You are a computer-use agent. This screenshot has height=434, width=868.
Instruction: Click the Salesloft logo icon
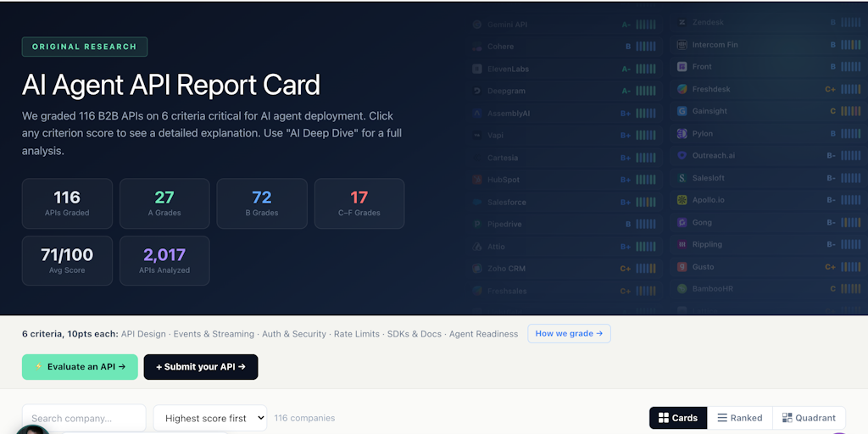coord(682,178)
